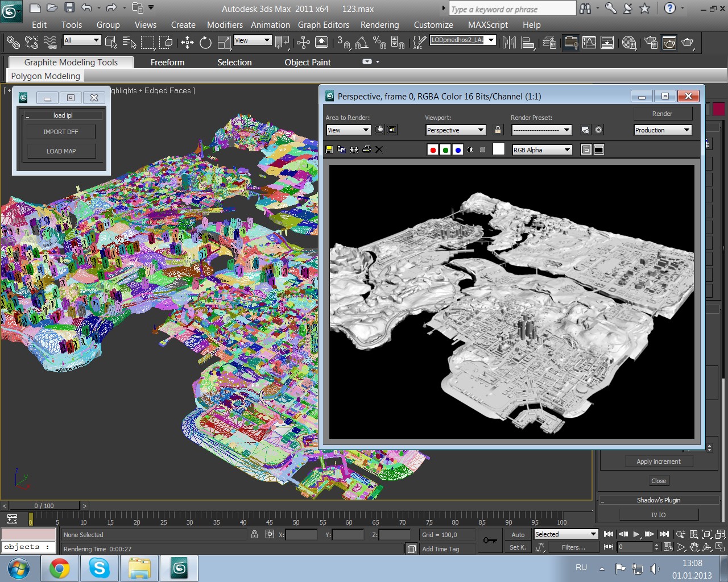Open the Render Preset dropdown
The image size is (728, 582).
[541, 130]
